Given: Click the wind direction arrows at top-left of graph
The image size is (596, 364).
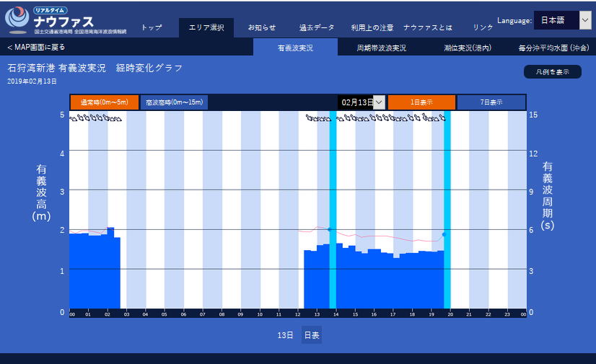Looking at the screenshot, I should [x=95, y=120].
